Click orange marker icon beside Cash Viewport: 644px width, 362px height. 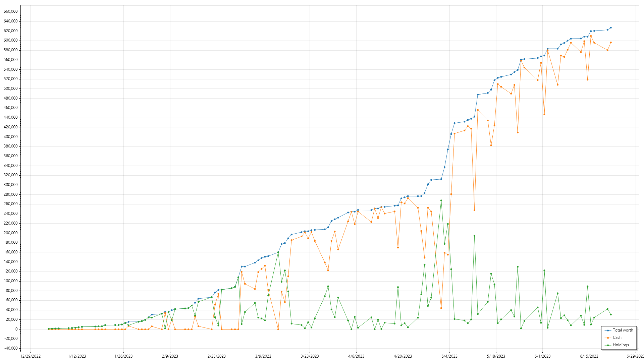pyautogui.click(x=608, y=338)
